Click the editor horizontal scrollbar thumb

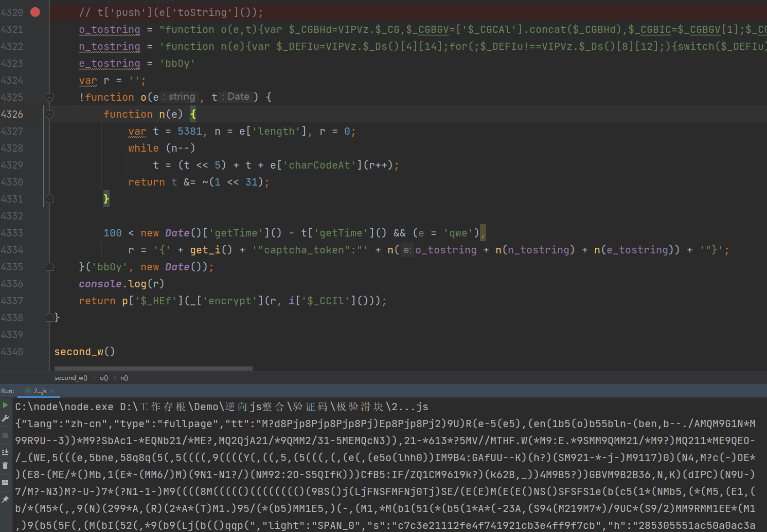[153, 368]
